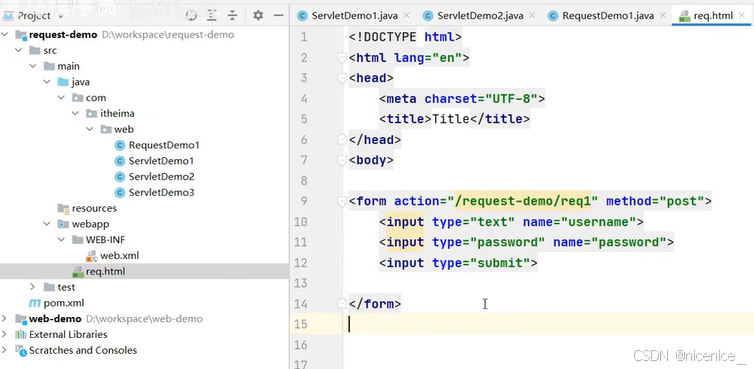
Task: Click the pom.xml Maven file icon
Action: pos(35,303)
